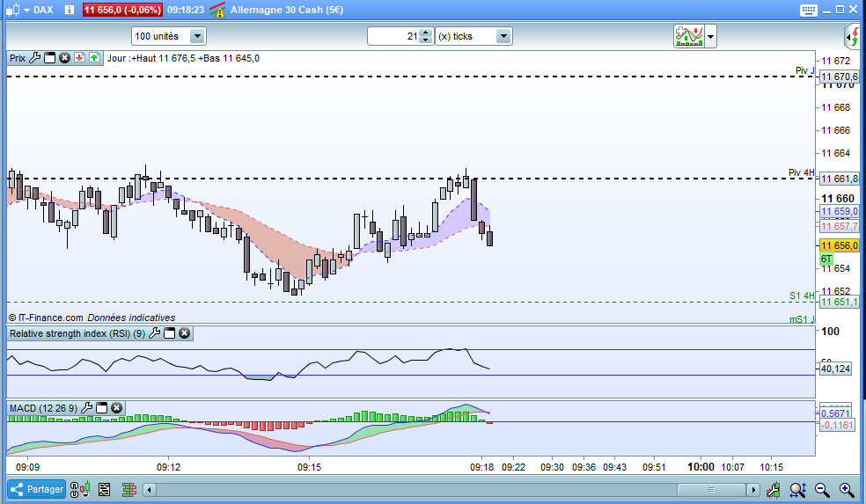Click the linked candlestick chart icon
This screenshot has height=504, width=866.
(80, 490)
